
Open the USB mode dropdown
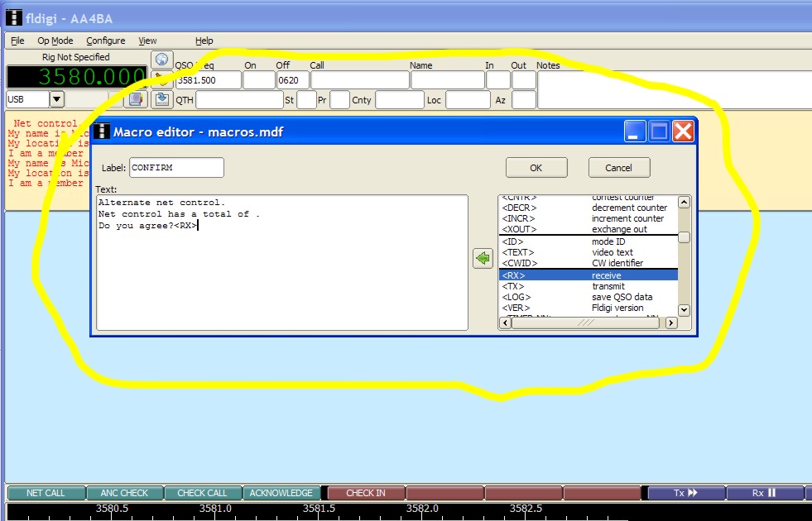click(x=56, y=99)
